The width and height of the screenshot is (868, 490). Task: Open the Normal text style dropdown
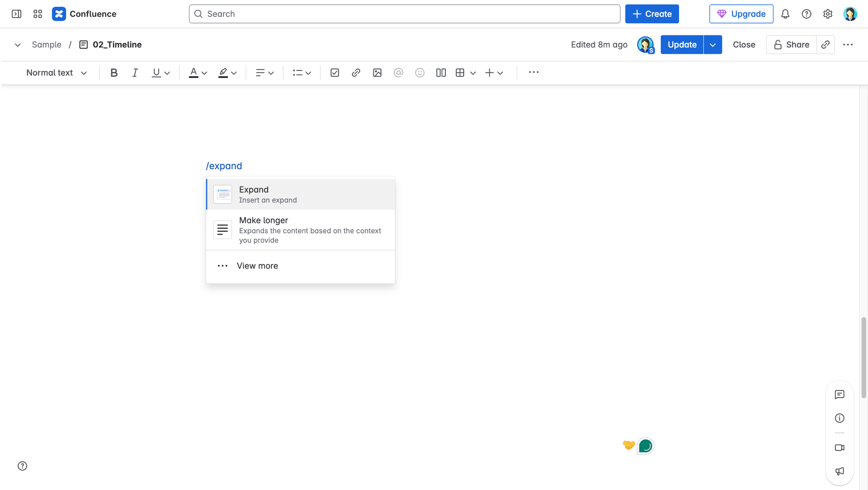[x=56, y=73]
